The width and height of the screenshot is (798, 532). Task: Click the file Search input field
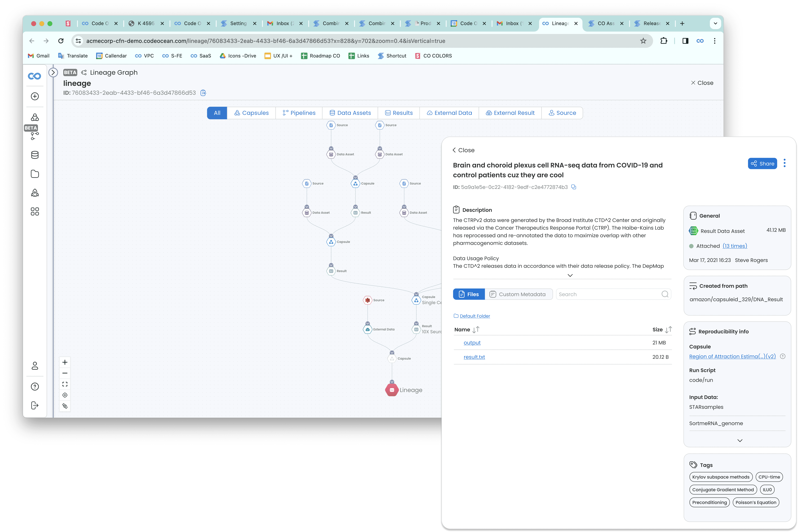pos(608,294)
